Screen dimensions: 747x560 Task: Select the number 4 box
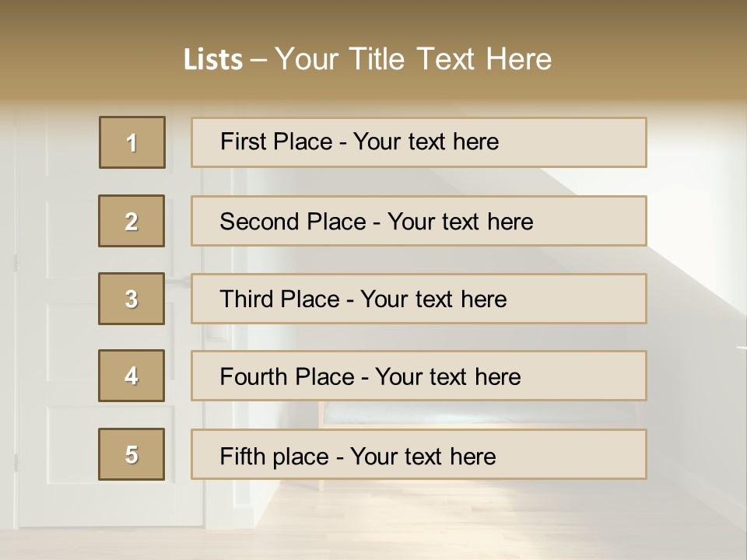tap(132, 376)
